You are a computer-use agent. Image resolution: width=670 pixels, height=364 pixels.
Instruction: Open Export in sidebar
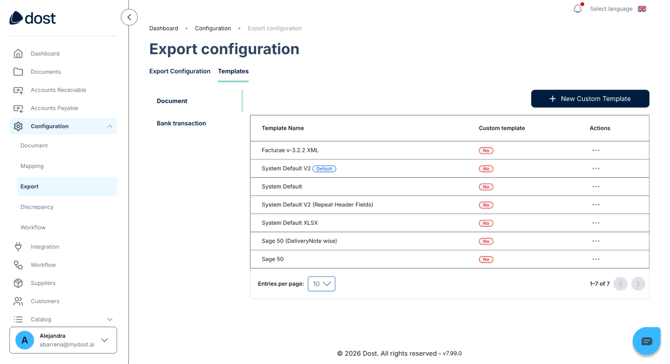(x=67, y=187)
